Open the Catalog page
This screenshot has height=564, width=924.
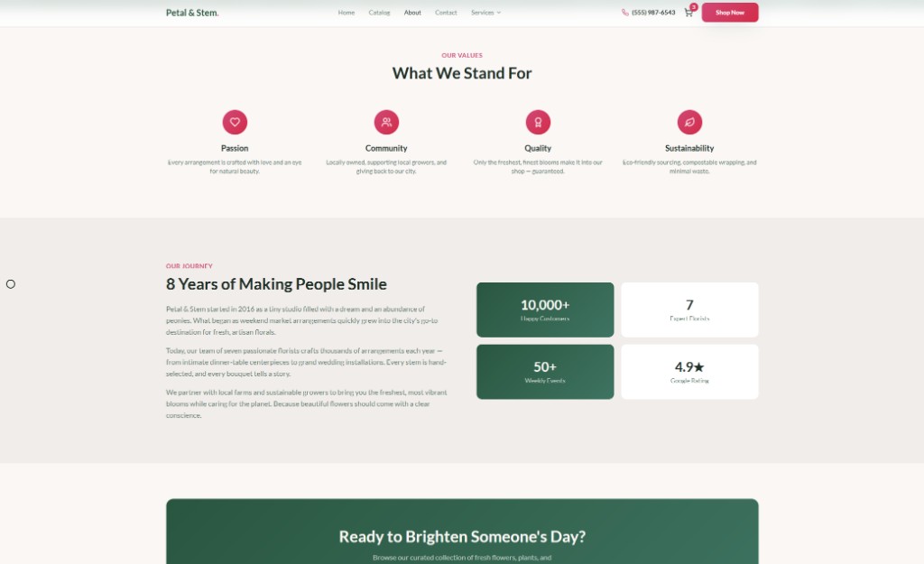click(x=379, y=13)
